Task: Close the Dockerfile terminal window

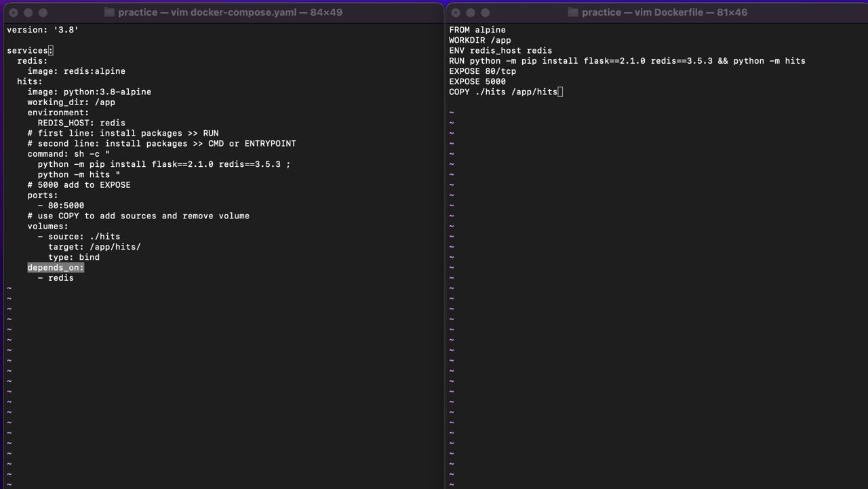Action: (x=456, y=12)
